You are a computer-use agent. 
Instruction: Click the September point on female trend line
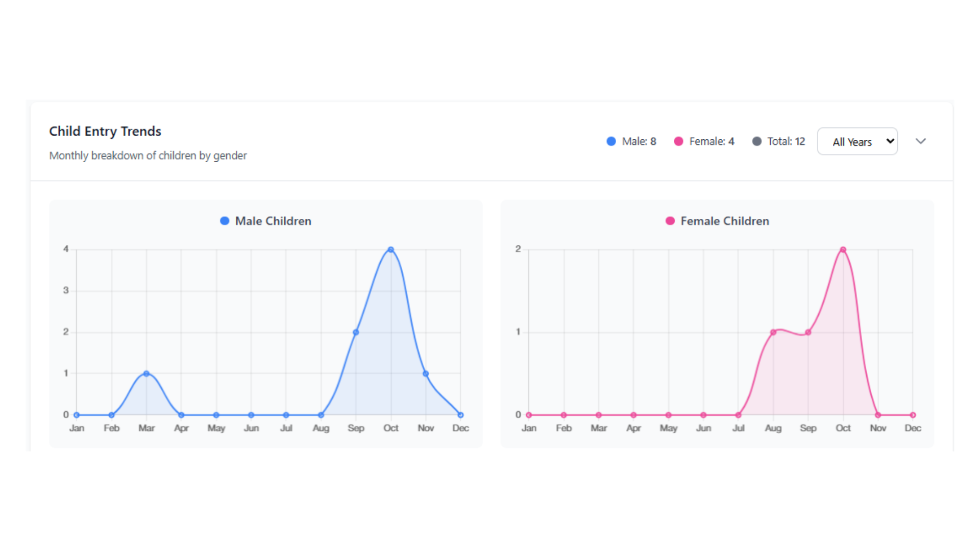coord(808,332)
